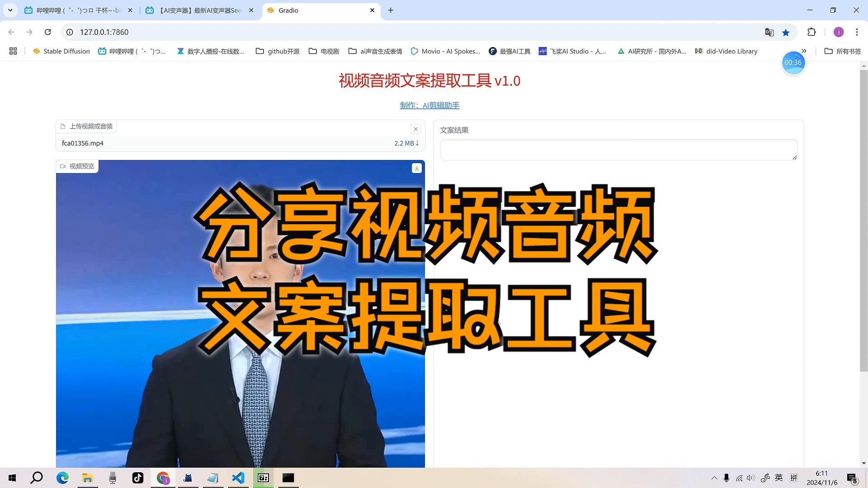Click the Windows taskbar search icon

click(x=36, y=477)
